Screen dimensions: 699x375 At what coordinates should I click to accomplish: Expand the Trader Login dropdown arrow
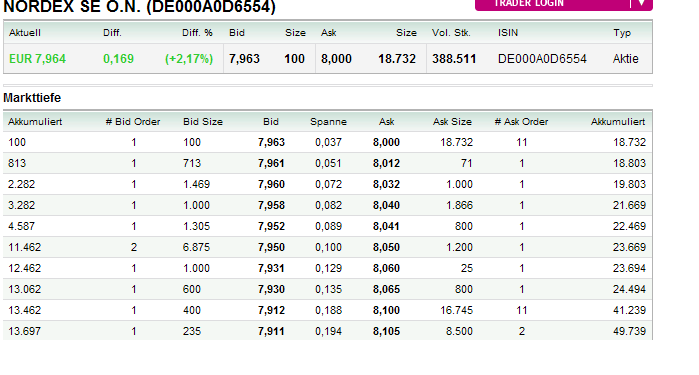(641, 4)
